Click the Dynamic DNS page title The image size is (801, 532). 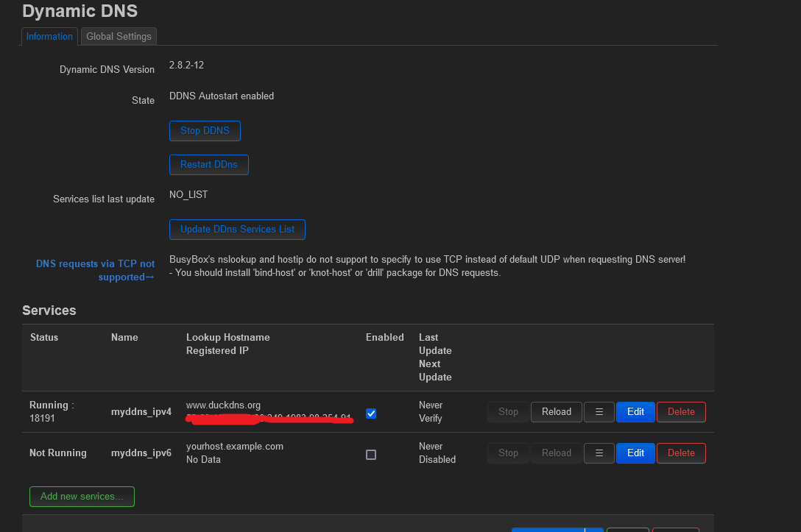(80, 11)
